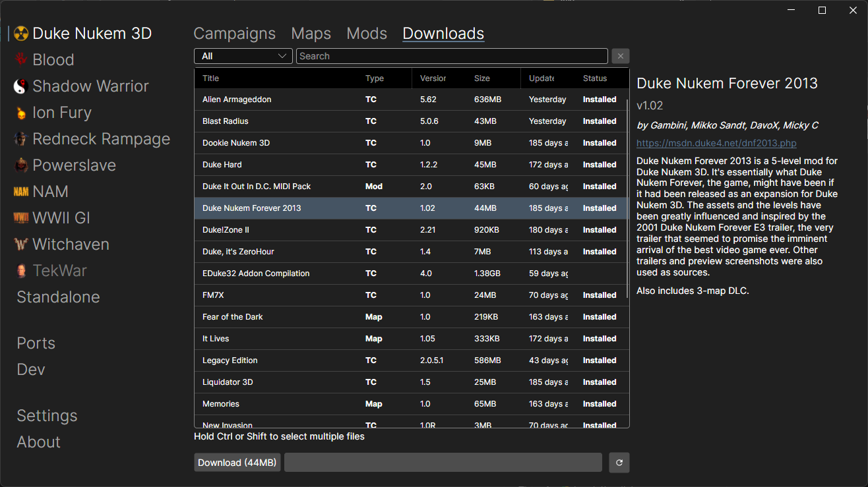
Task: Click the WWII GI logo icon
Action: pos(21,218)
